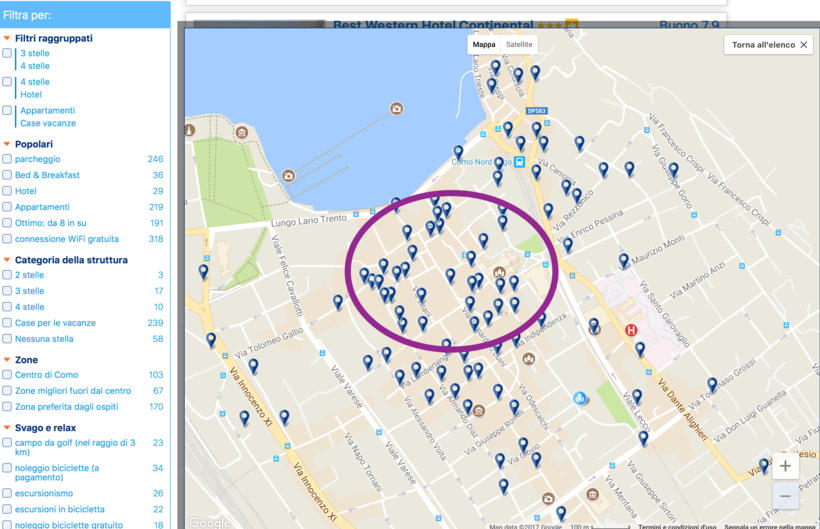Viewport: 820px width, 529px height.
Task: Click the X icon beside Torna all'elenco
Action: click(x=803, y=45)
